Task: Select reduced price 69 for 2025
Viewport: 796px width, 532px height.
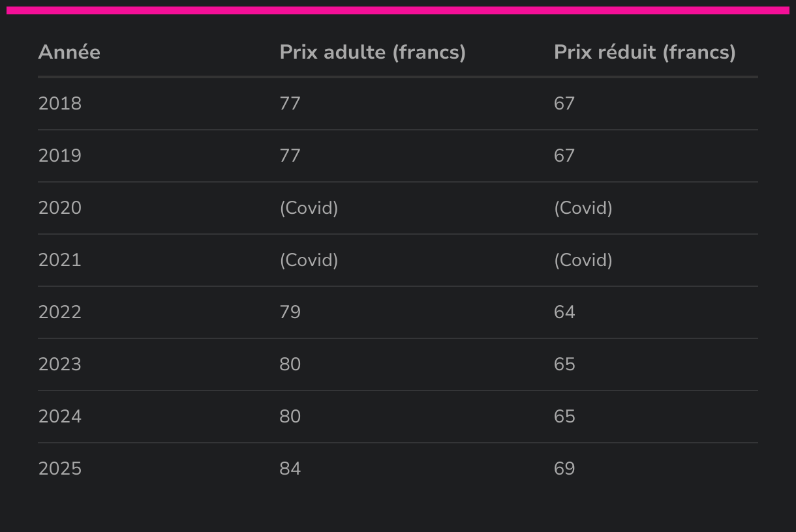Action: 564,469
